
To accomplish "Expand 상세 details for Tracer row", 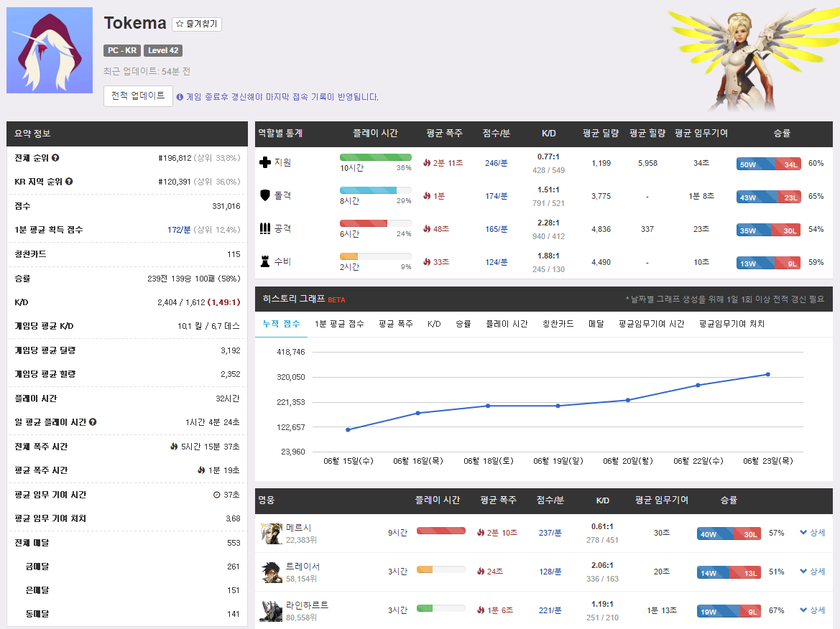I will click(x=813, y=572).
